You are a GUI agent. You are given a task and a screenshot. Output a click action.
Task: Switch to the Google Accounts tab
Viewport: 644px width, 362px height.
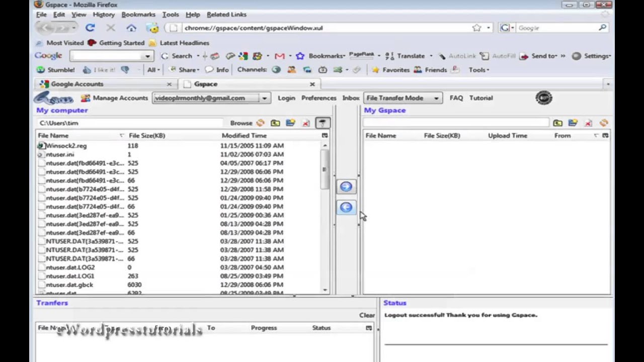point(106,84)
